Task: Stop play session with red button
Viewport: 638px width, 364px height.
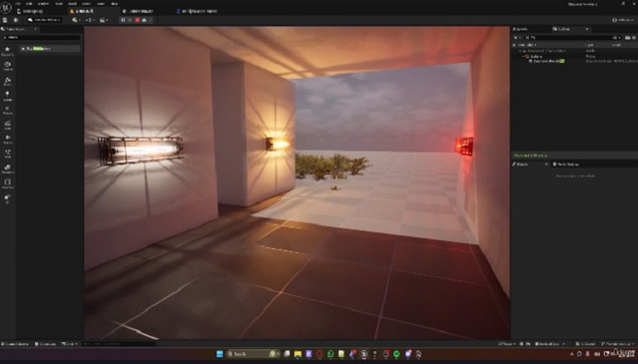Action: point(138,20)
